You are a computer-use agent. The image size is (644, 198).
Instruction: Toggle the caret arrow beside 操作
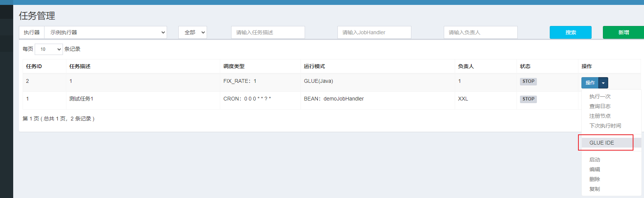[x=603, y=83]
